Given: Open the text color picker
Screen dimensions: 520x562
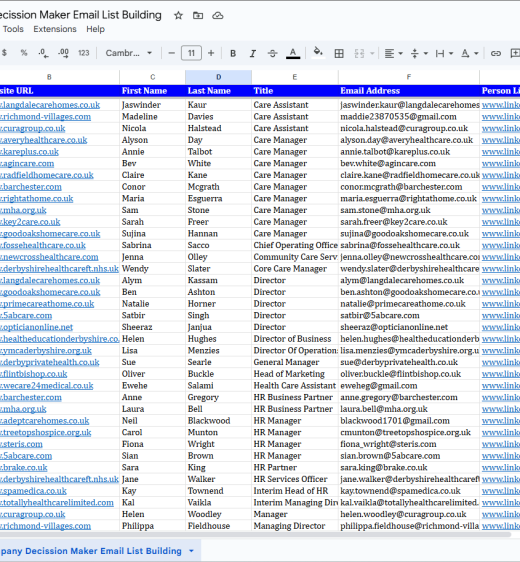Looking at the screenshot, I should tap(293, 53).
